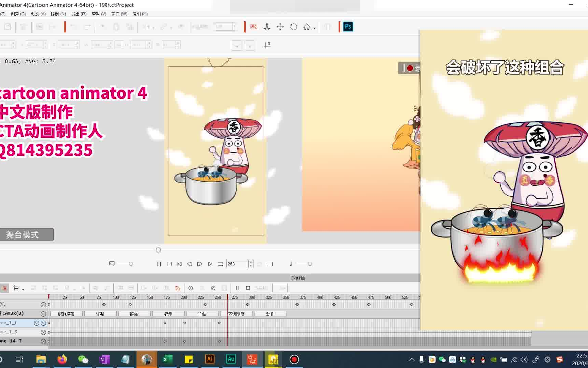Step to previous frame
This screenshot has height=368, width=588.
click(190, 264)
